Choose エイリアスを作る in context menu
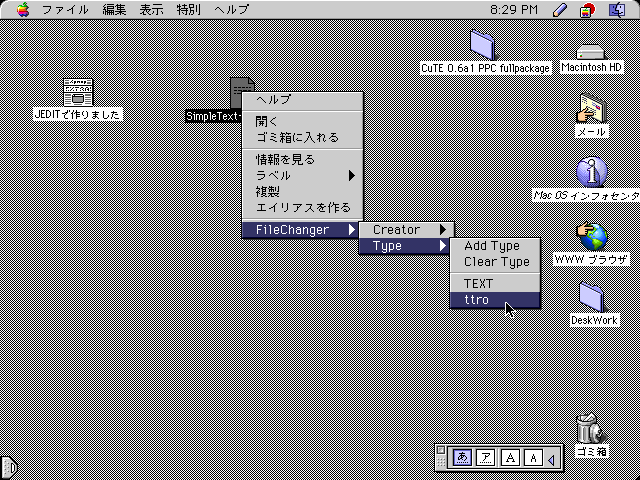The width and height of the screenshot is (640, 480). [x=302, y=207]
